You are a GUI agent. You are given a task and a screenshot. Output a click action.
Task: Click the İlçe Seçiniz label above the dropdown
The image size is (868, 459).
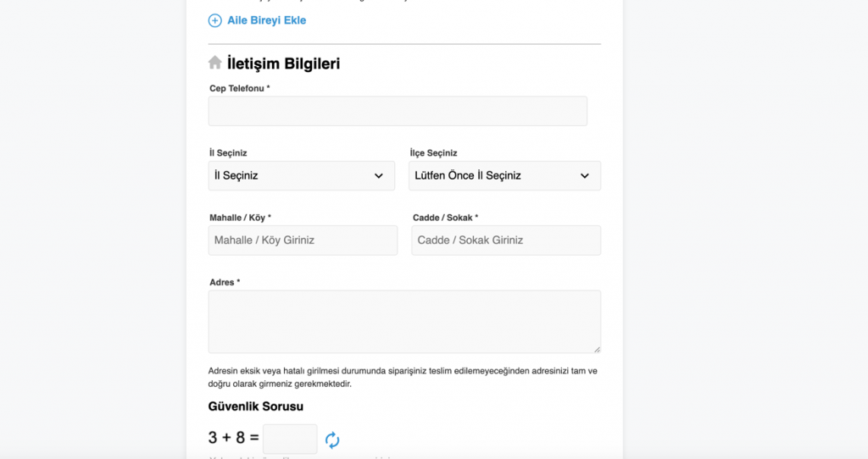coord(433,153)
